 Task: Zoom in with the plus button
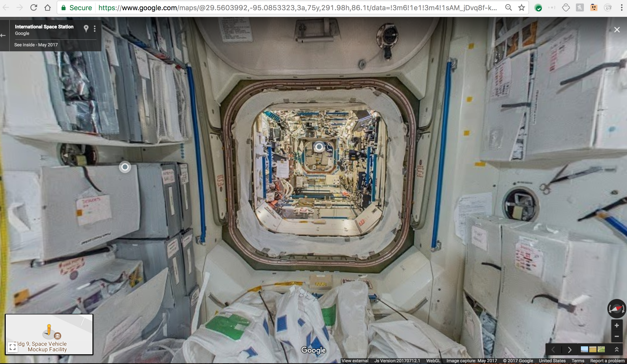pos(617,325)
